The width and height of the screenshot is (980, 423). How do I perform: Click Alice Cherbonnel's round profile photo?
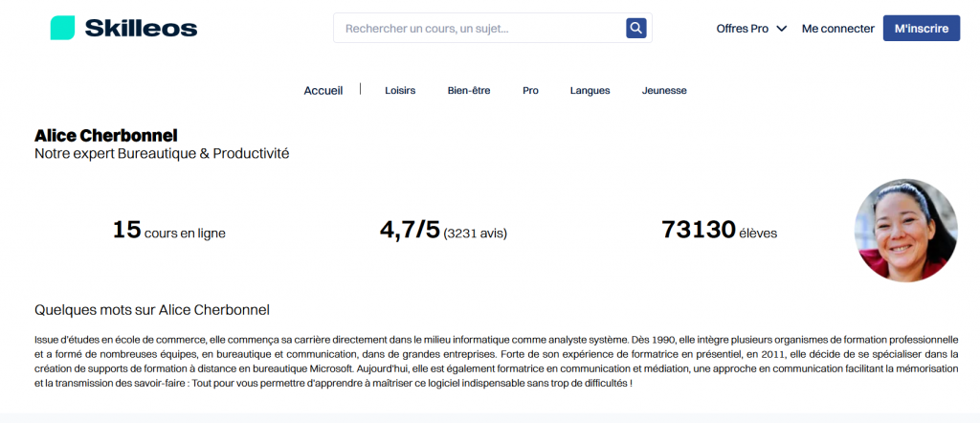click(905, 231)
